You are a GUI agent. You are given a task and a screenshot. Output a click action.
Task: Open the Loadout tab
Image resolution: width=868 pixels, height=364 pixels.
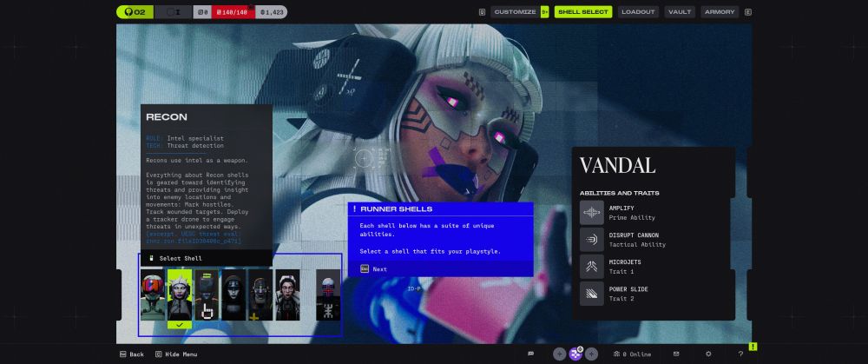click(x=639, y=12)
